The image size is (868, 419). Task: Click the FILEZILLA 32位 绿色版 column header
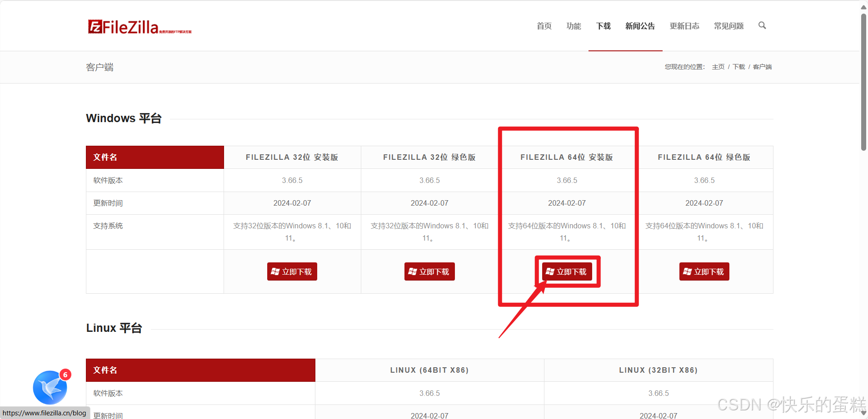(429, 157)
